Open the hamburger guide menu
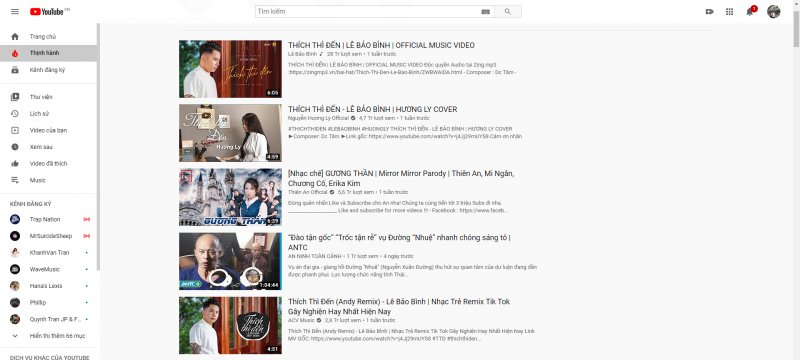 [x=15, y=11]
